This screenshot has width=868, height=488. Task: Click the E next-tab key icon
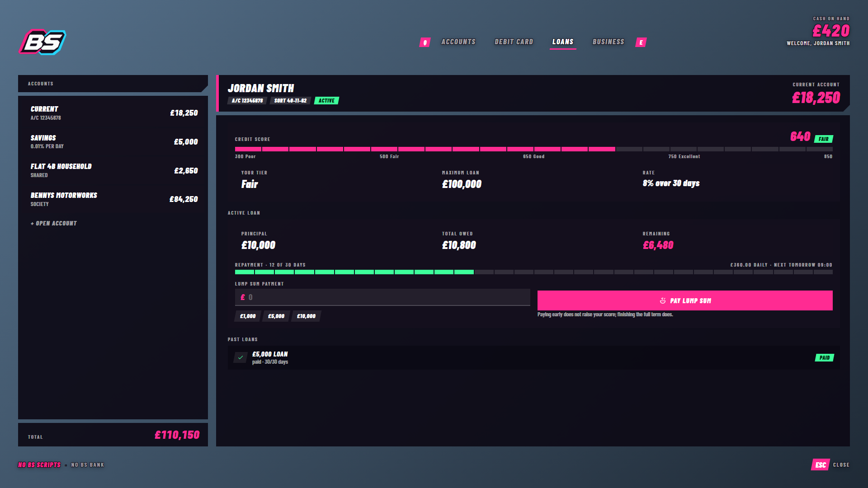coord(641,42)
